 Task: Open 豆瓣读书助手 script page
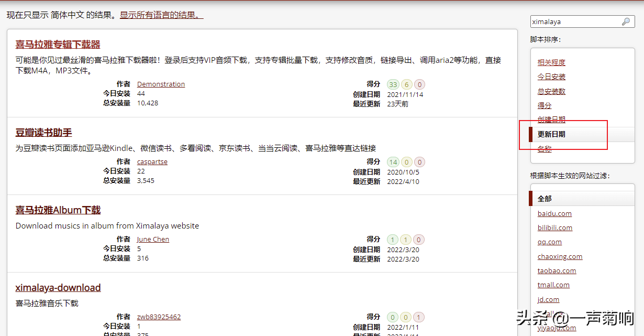click(44, 133)
